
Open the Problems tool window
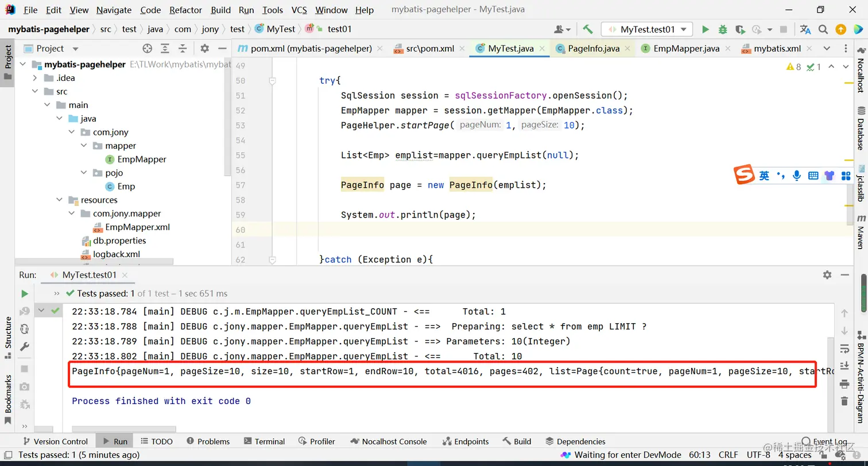click(x=208, y=441)
